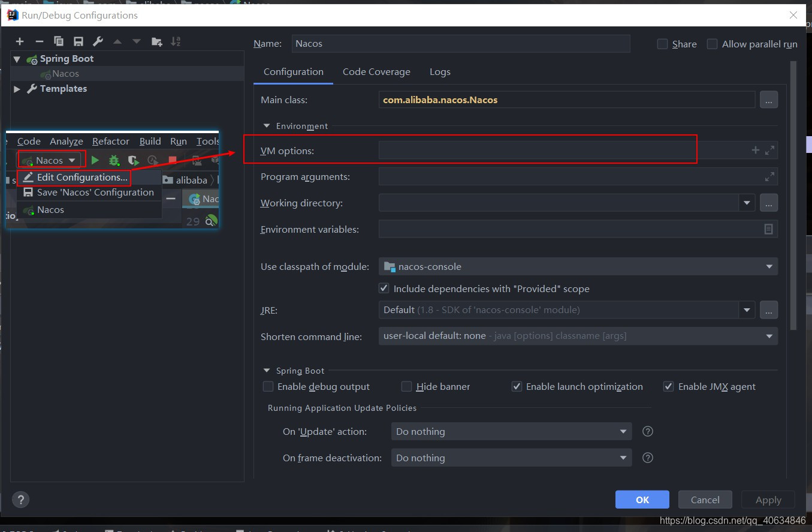Screen dimensions: 812x532
Task: Enable the Share checkbox
Action: click(662, 44)
